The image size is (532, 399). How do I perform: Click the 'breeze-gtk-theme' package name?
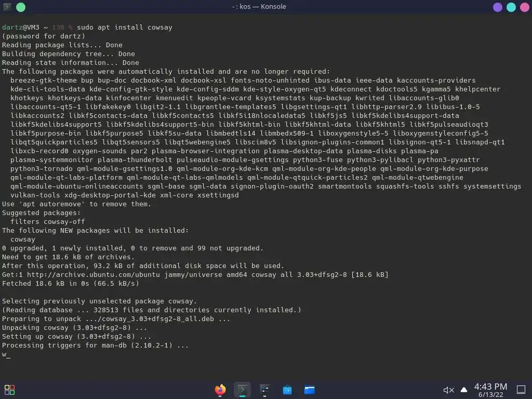44,80
